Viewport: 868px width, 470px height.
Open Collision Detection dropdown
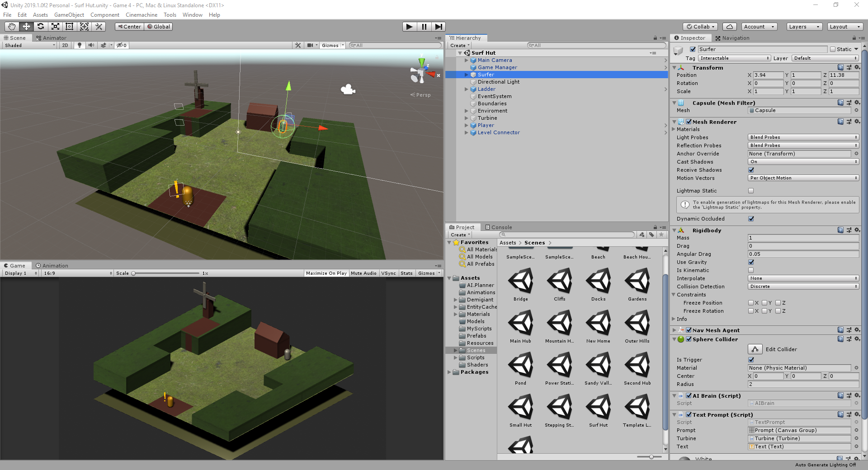click(803, 287)
